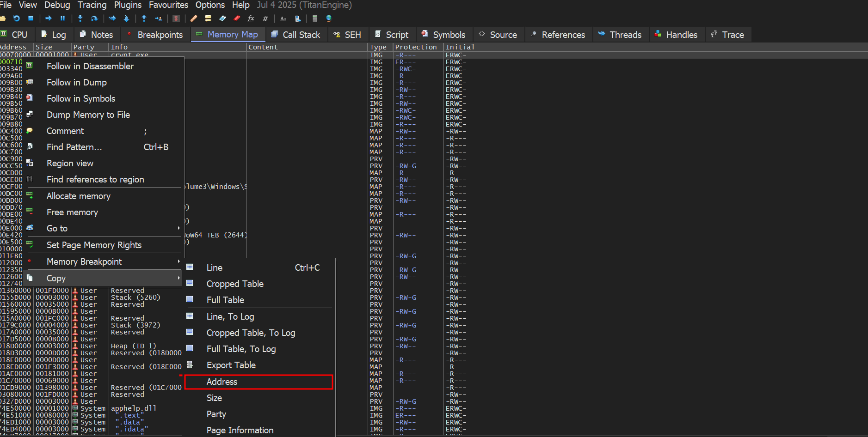The width and height of the screenshot is (868, 437).
Task: Select Follow in Disassembler menu entry
Action: tap(90, 66)
